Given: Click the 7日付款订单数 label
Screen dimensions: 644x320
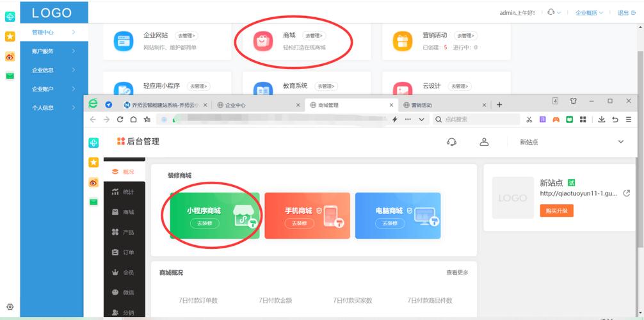Looking at the screenshot, I should pyautogui.click(x=198, y=300).
